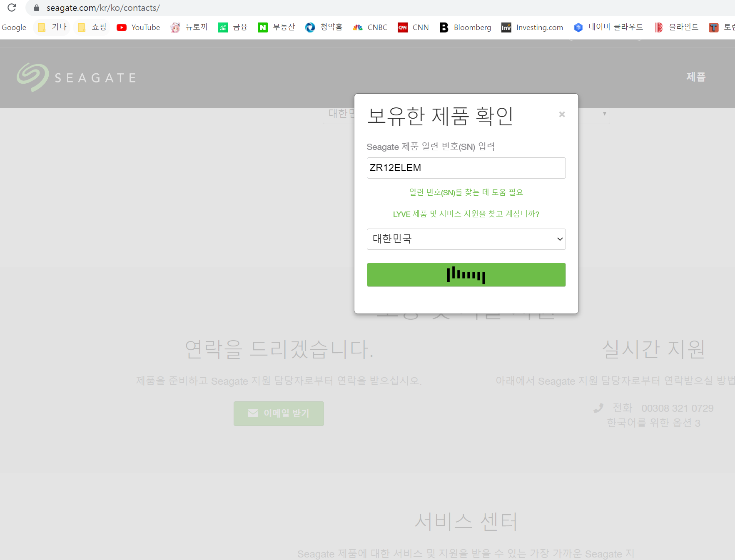Open the Bloomberg bookmark

coord(466,27)
